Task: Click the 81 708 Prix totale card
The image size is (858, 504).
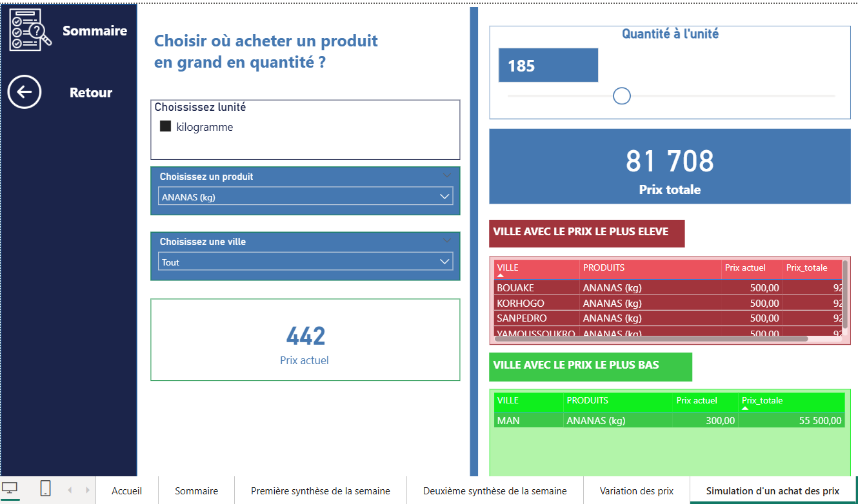Action: pos(670,166)
